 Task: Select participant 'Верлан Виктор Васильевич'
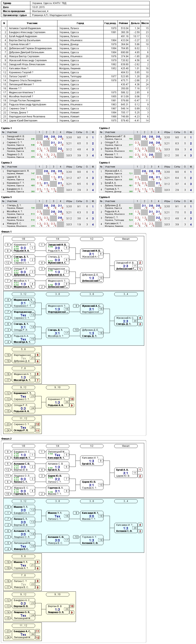25,40
